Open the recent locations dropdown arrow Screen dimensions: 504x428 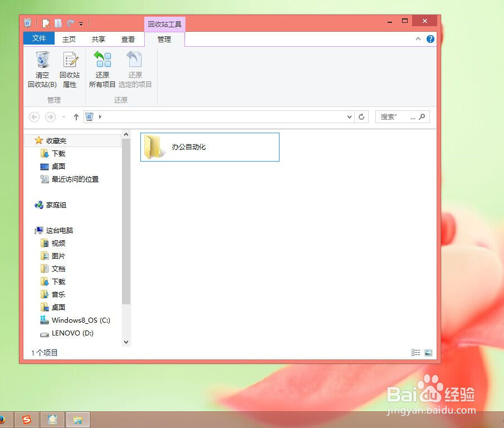coord(63,116)
